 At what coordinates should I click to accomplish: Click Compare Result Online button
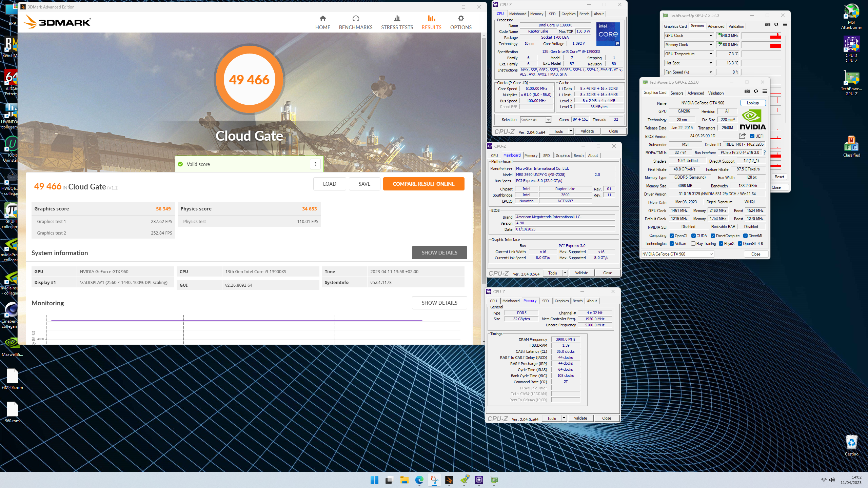point(423,184)
